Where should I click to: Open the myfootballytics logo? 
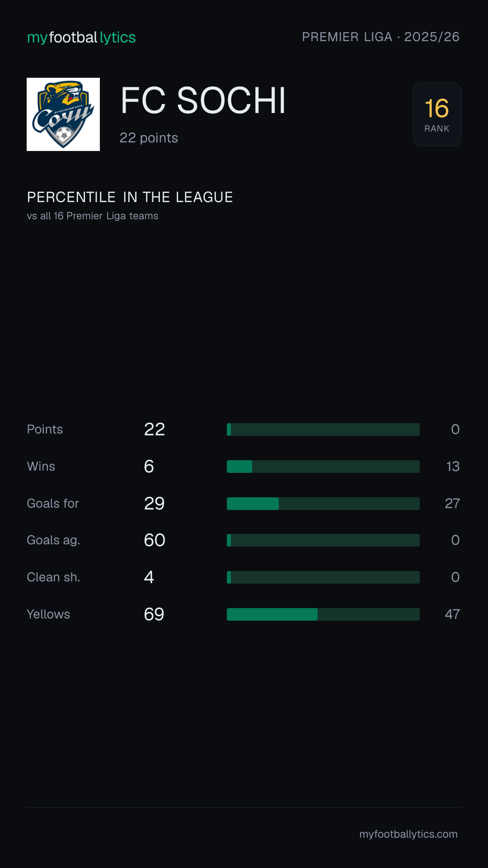pyautogui.click(x=81, y=37)
